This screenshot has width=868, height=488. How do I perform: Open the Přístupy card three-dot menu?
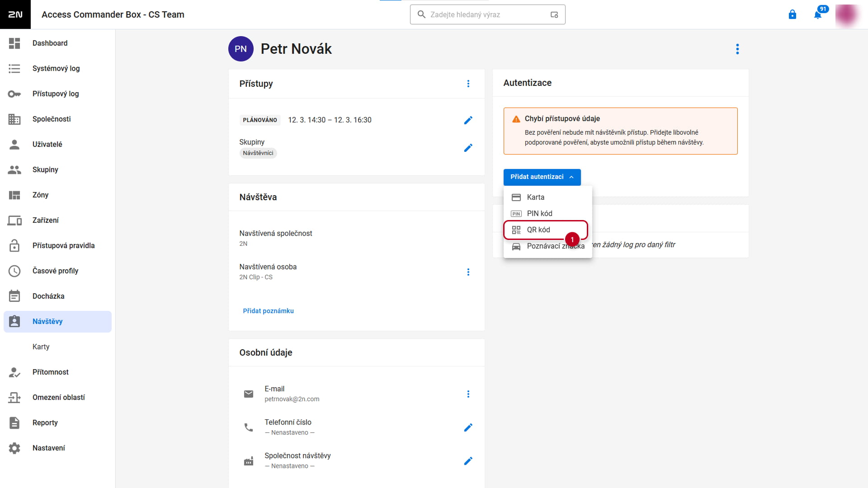click(x=468, y=84)
